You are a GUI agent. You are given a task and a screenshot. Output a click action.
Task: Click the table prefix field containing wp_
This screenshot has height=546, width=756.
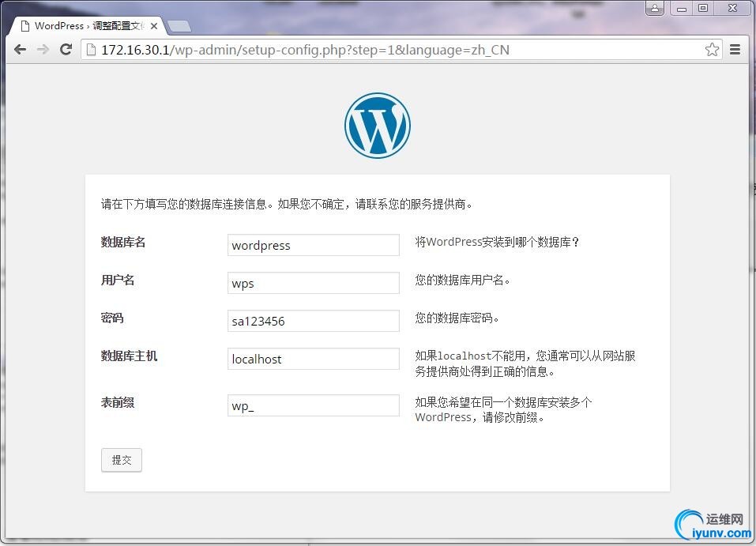coord(314,405)
